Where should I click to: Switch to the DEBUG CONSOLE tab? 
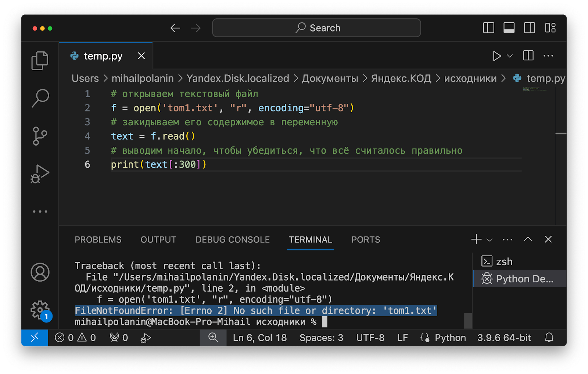point(232,239)
